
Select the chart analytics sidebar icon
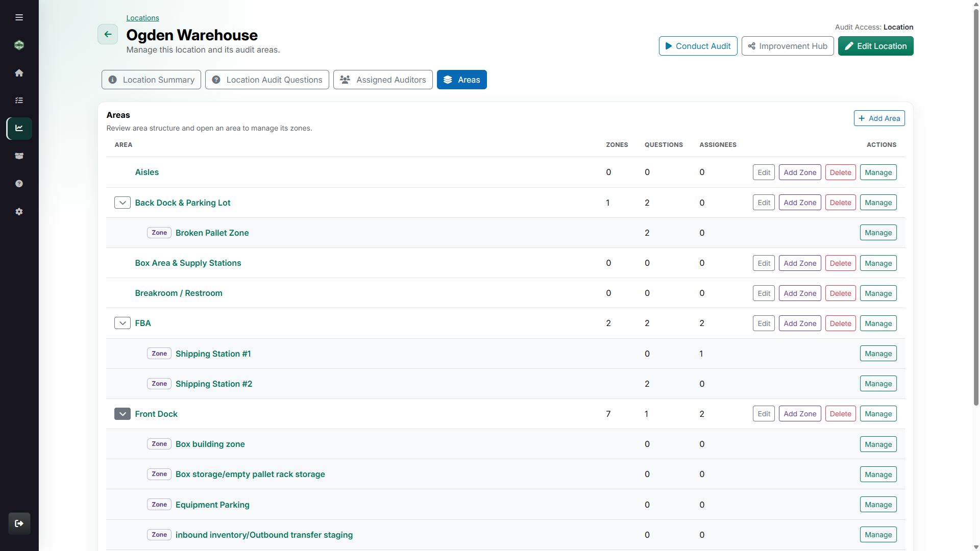pos(19,128)
